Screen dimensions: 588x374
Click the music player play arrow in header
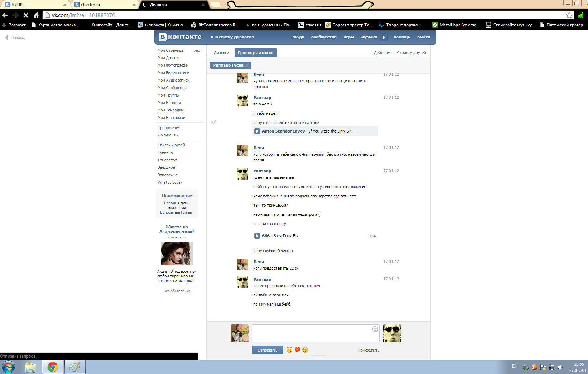pos(384,37)
